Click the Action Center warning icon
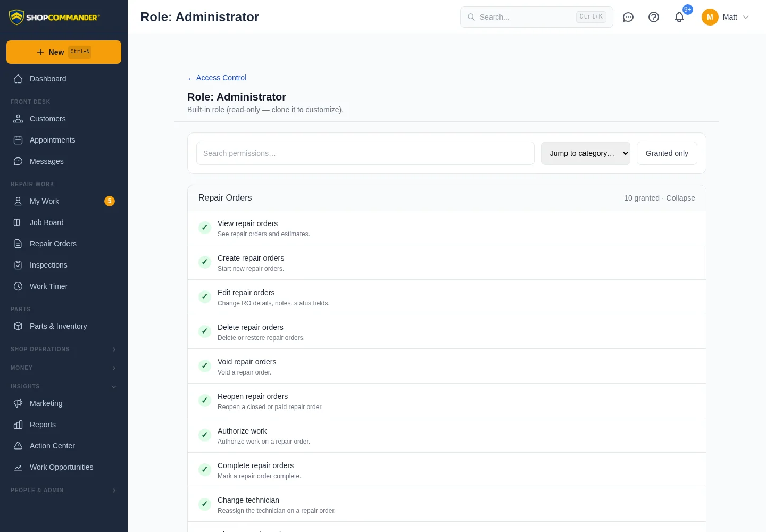Viewport: 766px width, 532px height. click(x=18, y=446)
